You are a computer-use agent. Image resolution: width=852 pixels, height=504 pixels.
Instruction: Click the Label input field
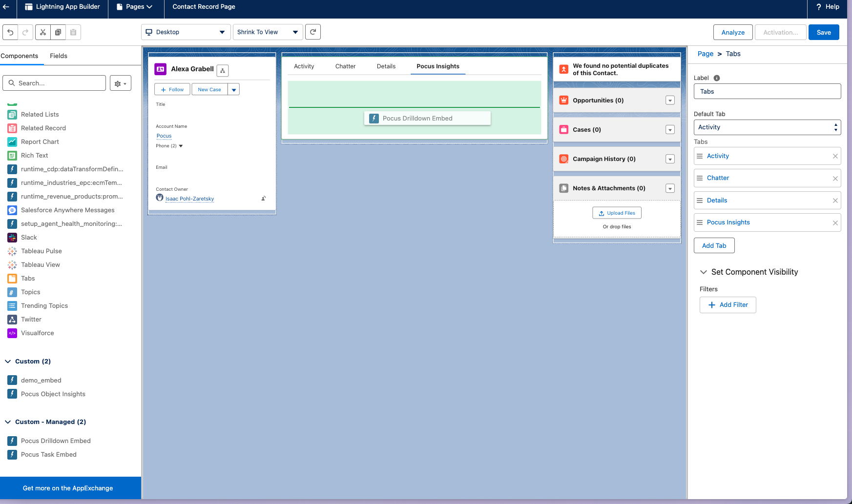point(767,92)
